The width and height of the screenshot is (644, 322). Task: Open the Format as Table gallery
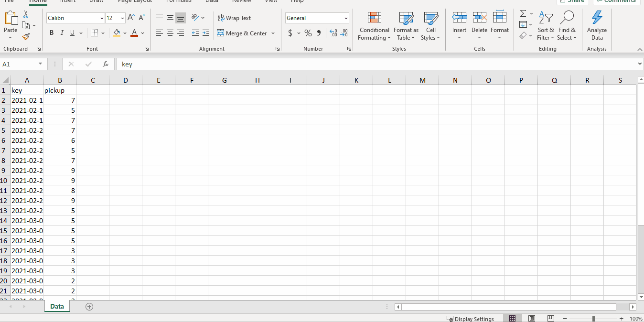coord(406,26)
